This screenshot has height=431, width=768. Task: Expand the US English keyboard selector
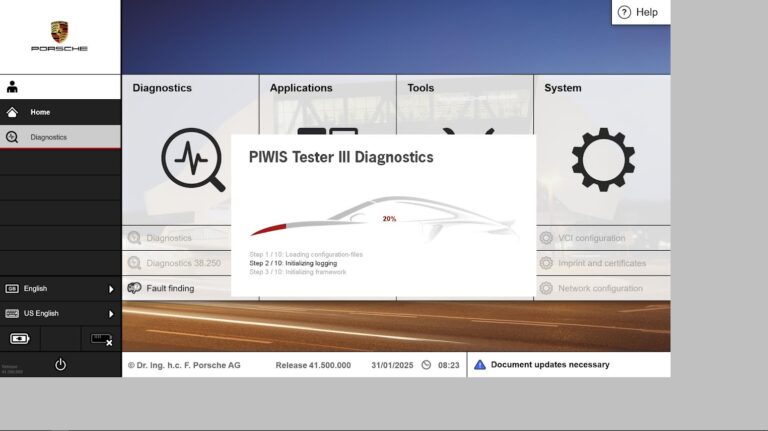(60, 313)
